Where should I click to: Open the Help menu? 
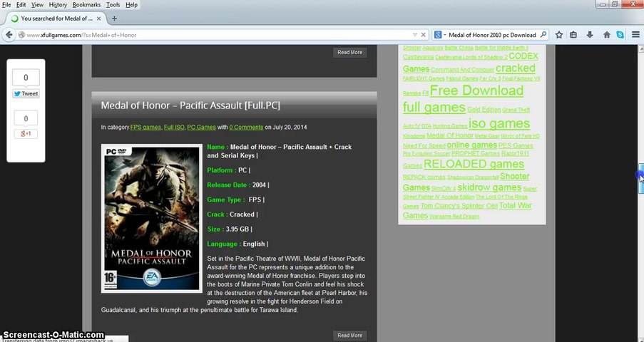(x=131, y=4)
